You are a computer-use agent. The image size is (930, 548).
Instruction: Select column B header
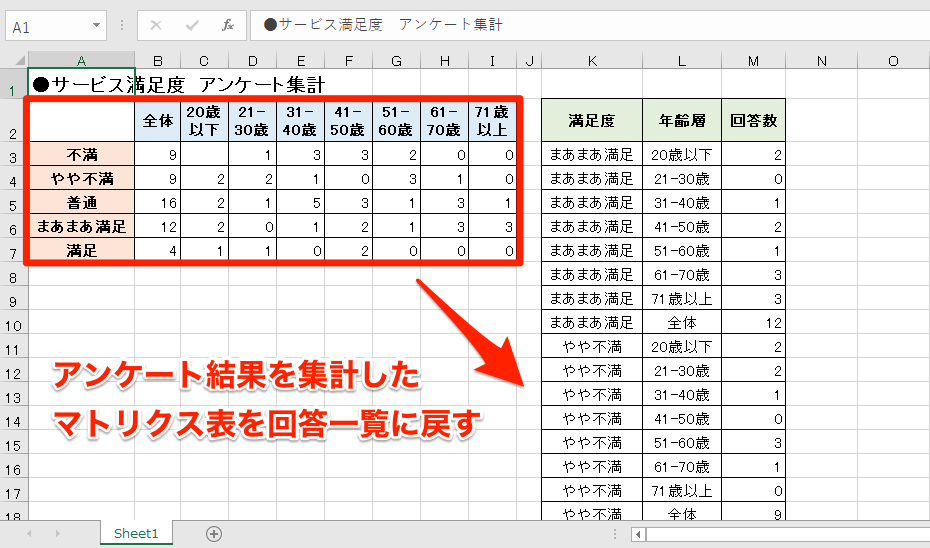pyautogui.click(x=158, y=60)
